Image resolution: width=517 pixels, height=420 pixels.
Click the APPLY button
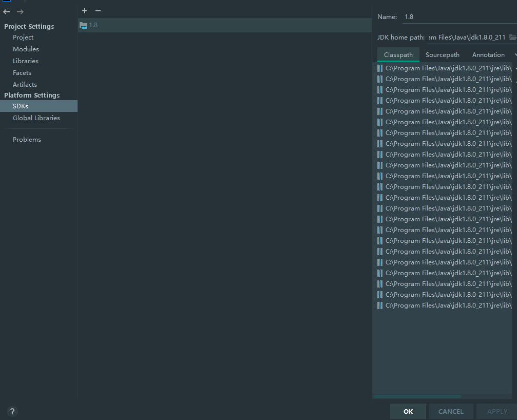(497, 411)
